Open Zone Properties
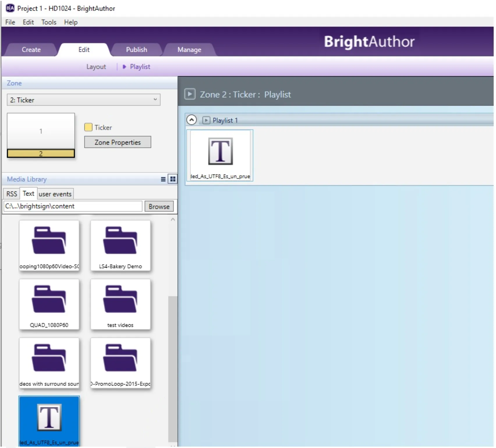This screenshot has height=448, width=496. point(118,142)
